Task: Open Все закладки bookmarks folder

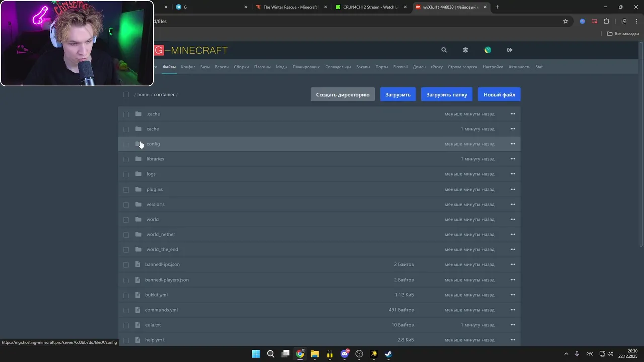Action: (623, 34)
